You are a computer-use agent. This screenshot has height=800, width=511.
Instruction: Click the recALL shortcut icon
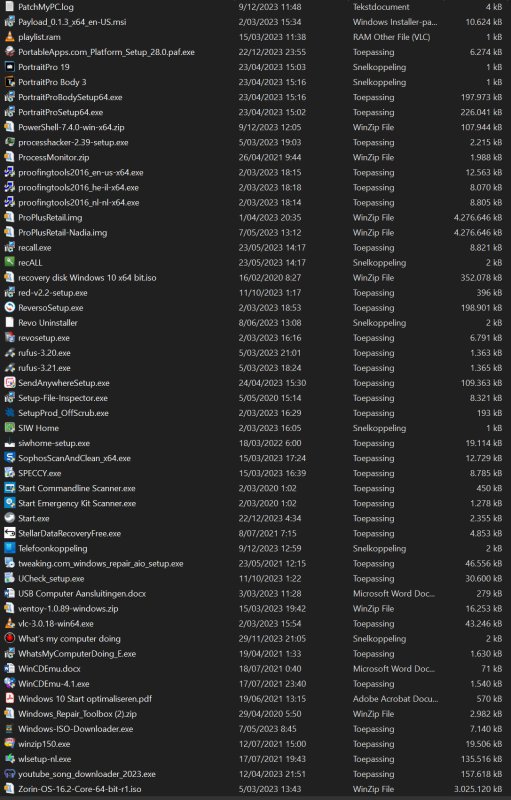pyautogui.click(x=9, y=262)
